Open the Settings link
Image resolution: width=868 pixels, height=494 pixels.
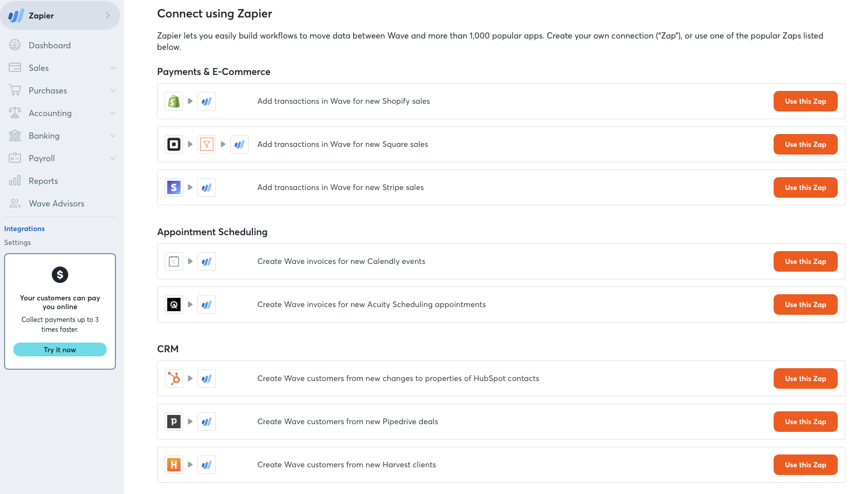tap(17, 242)
